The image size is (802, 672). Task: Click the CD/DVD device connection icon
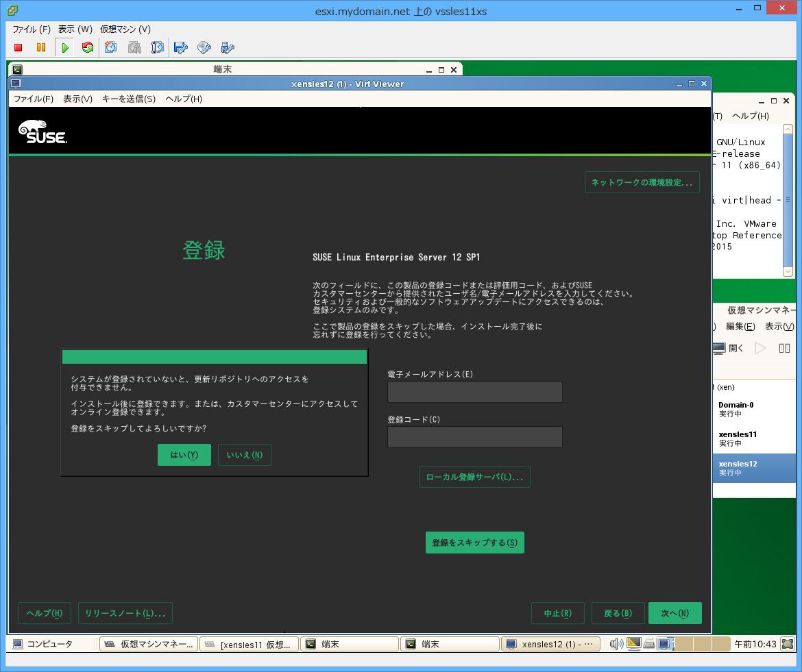click(x=204, y=47)
